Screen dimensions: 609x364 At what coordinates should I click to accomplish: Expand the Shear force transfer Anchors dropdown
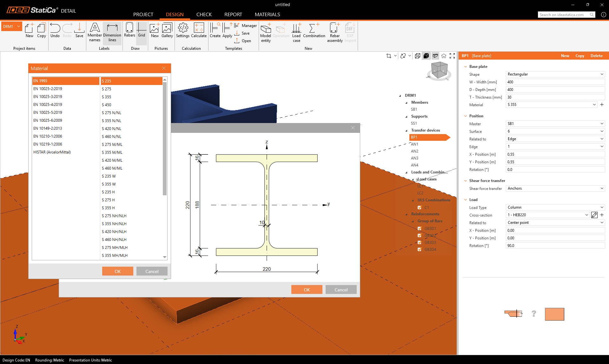point(555,188)
